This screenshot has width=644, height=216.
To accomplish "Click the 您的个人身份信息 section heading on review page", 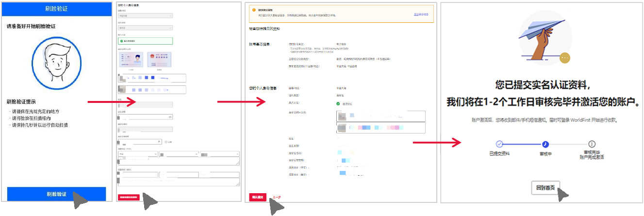I will point(263,88).
